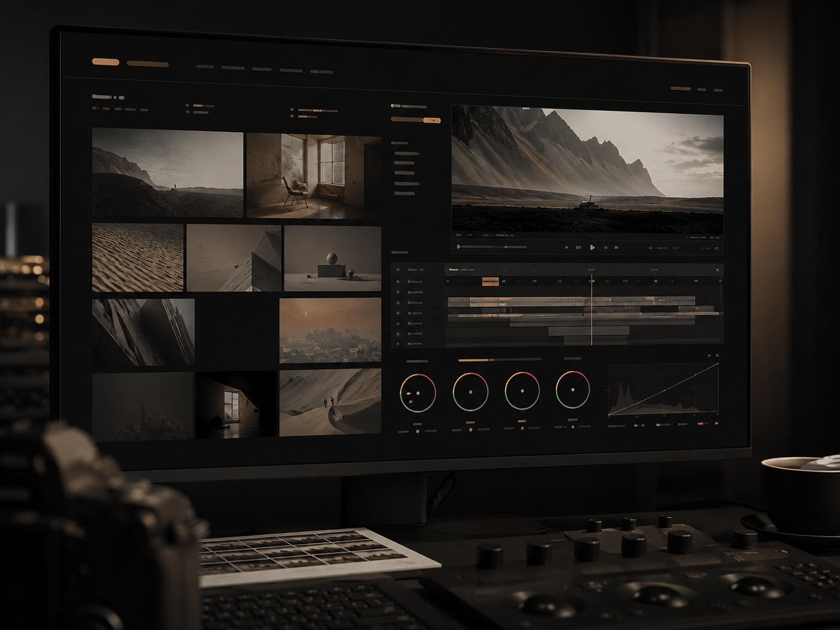The height and width of the screenshot is (630, 840).
Task: Click the scrub slider below the mountain preview
Action: tap(493, 247)
